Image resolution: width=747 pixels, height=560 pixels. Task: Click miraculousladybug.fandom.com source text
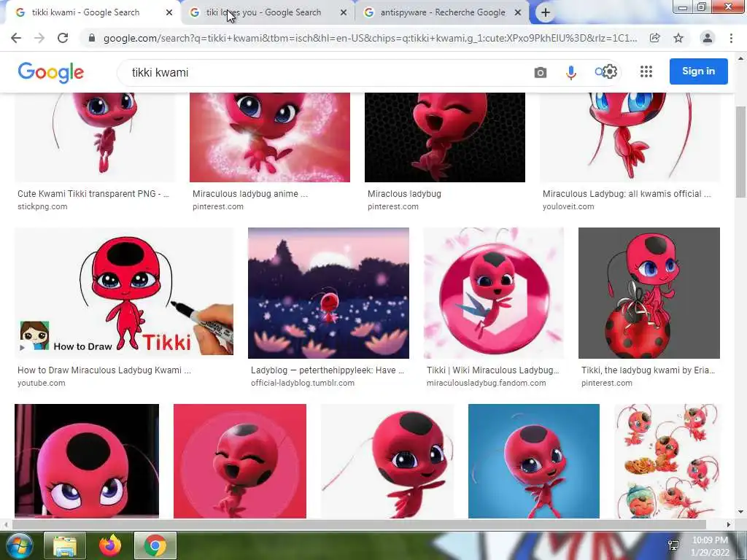(487, 383)
